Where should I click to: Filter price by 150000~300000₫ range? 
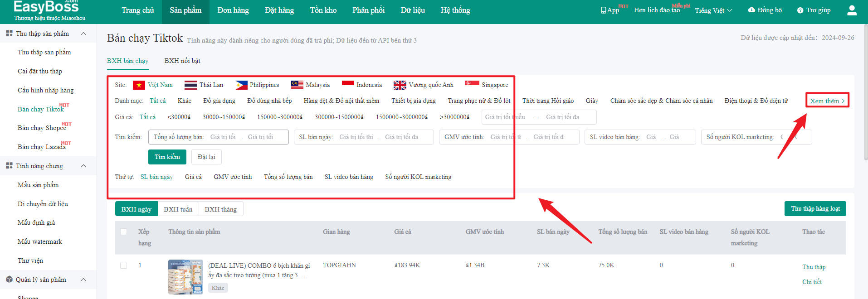click(x=280, y=117)
